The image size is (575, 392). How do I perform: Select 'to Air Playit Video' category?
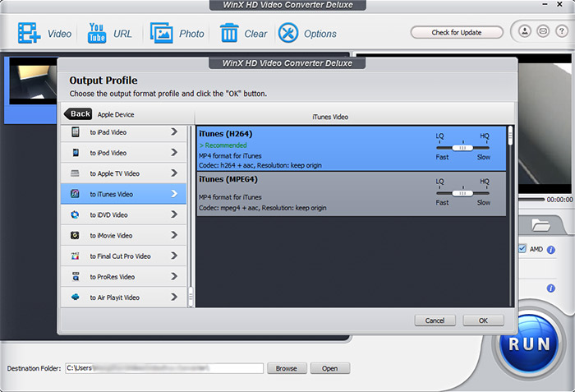click(x=123, y=297)
